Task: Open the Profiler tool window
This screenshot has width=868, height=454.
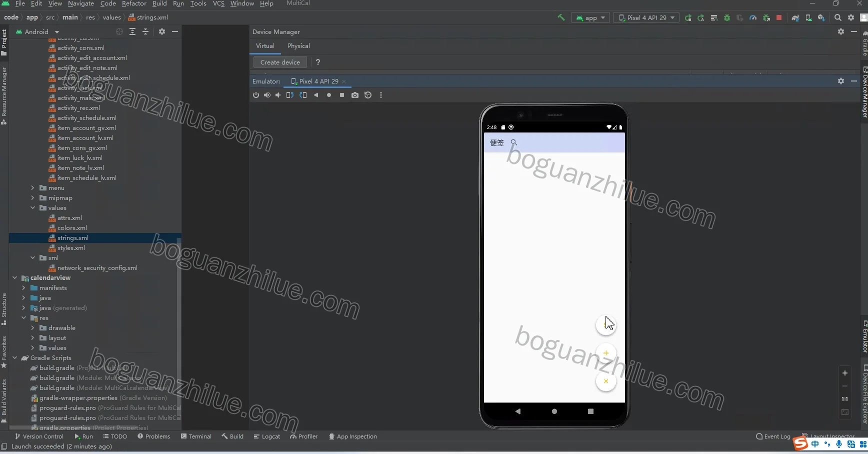Action: click(x=303, y=436)
